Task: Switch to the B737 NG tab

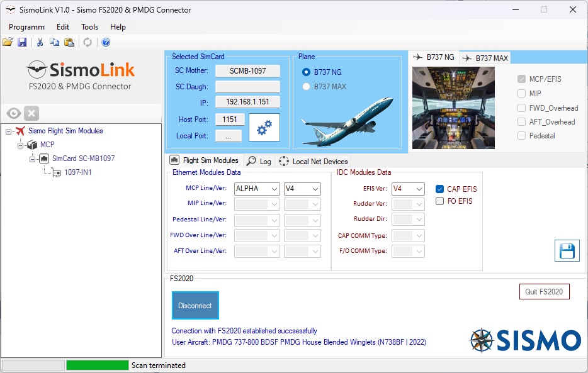Action: pyautogui.click(x=434, y=57)
